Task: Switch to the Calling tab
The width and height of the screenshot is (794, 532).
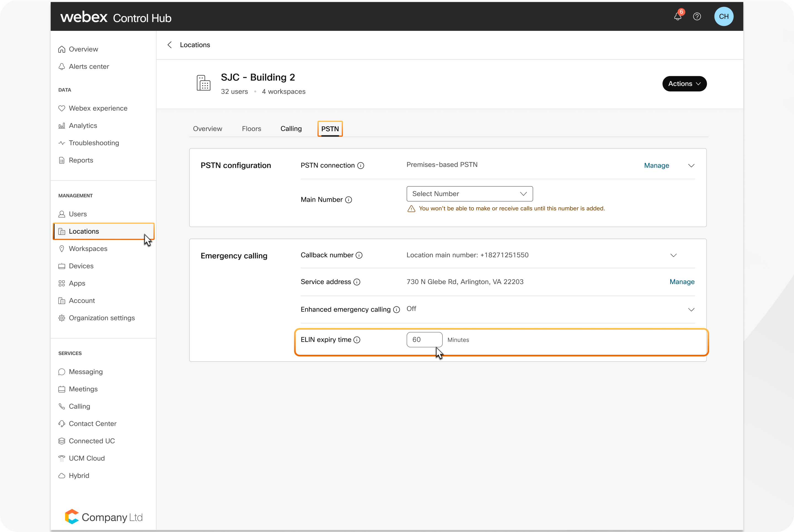Action: tap(291, 128)
